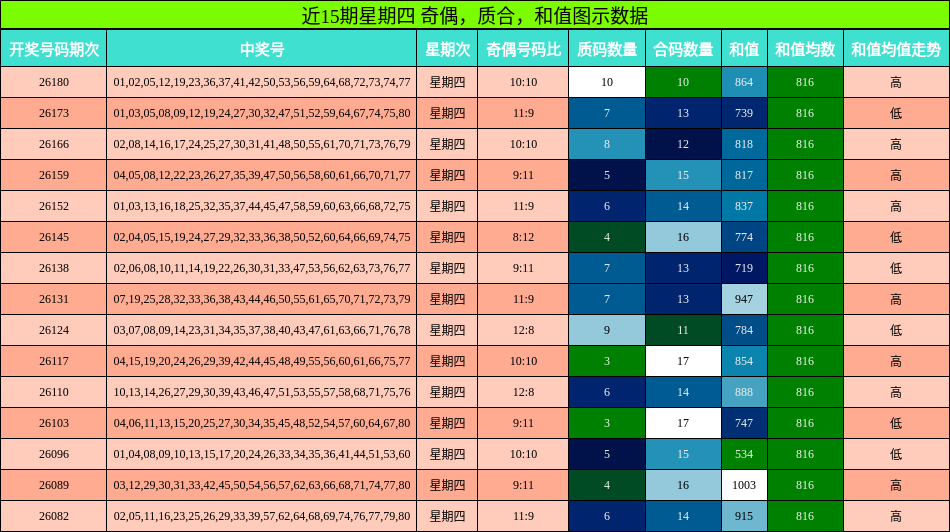Click sum value 854 in row 26117

pyautogui.click(x=744, y=361)
